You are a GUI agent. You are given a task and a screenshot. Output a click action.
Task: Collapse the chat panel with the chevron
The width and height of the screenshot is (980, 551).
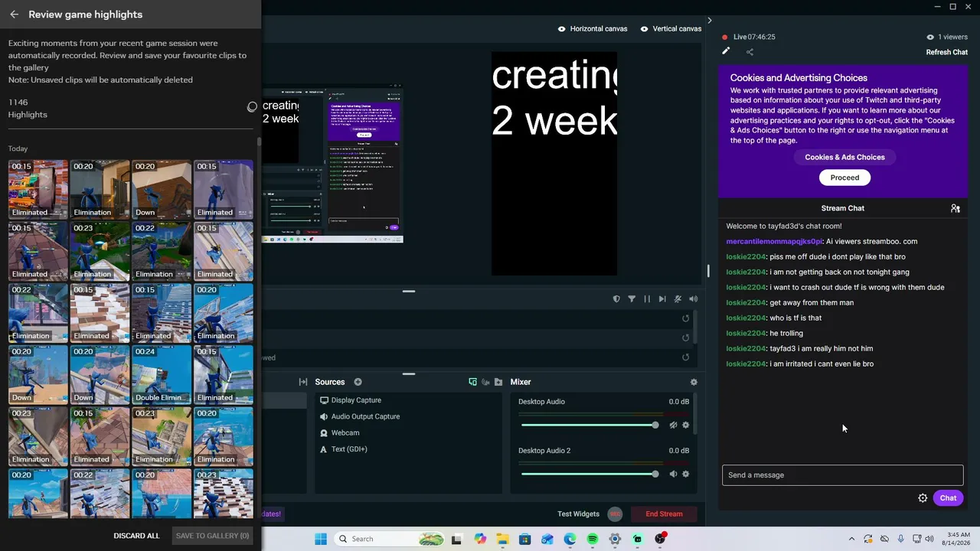tap(710, 21)
